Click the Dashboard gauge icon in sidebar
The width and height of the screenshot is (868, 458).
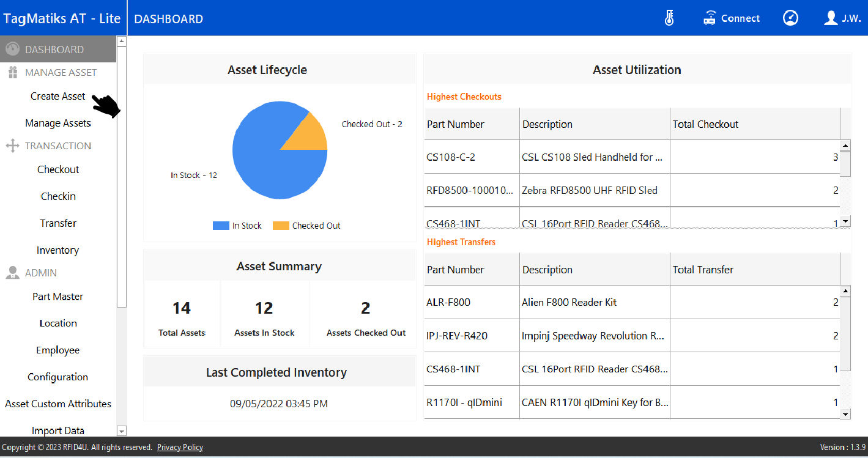click(12, 50)
